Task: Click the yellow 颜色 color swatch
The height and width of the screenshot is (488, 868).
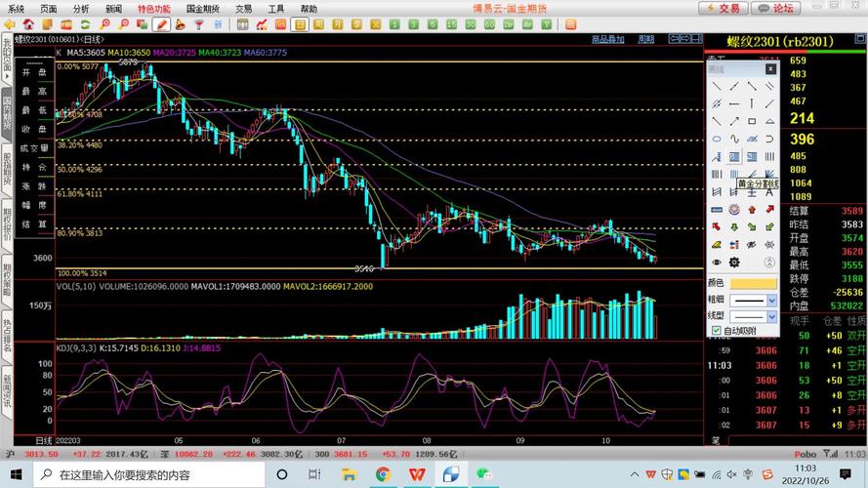Action: [754, 283]
